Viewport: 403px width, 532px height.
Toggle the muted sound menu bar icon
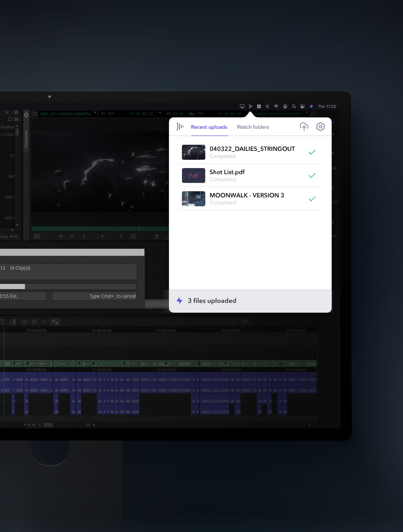(267, 106)
